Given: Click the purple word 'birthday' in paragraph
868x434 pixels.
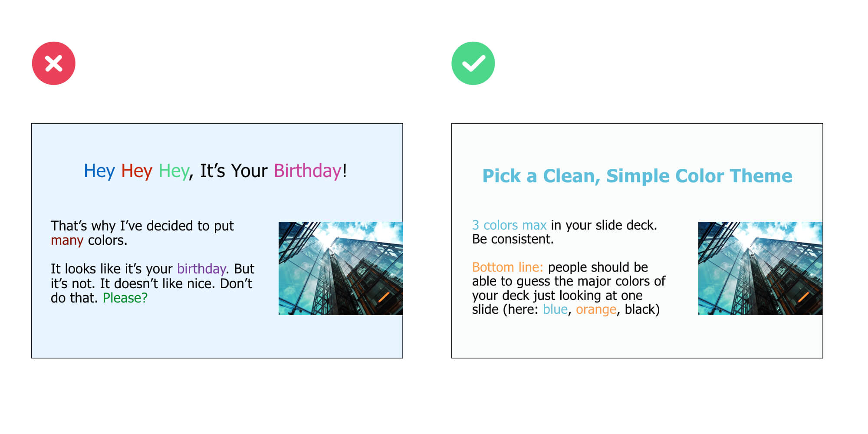Looking at the screenshot, I should click(201, 269).
